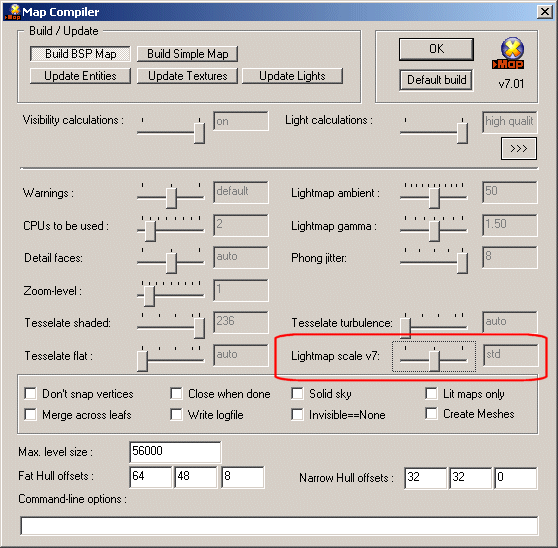Click the XMap logo icon
The image size is (558, 548).
coord(509,54)
